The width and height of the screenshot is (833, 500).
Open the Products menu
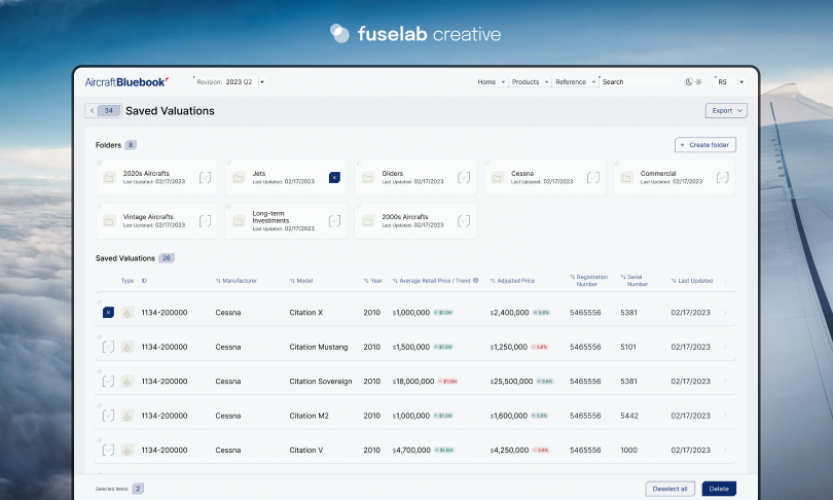point(530,82)
